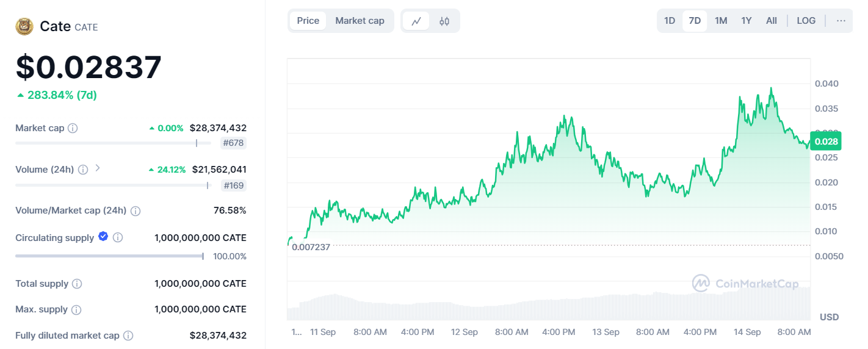Click Circulating supply info icon
This screenshot has width=868, height=349.
pos(118,237)
